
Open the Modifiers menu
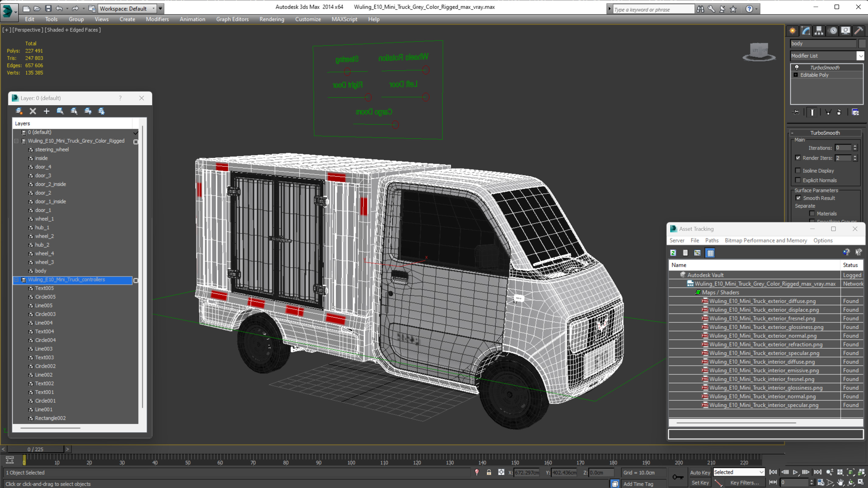(x=157, y=19)
